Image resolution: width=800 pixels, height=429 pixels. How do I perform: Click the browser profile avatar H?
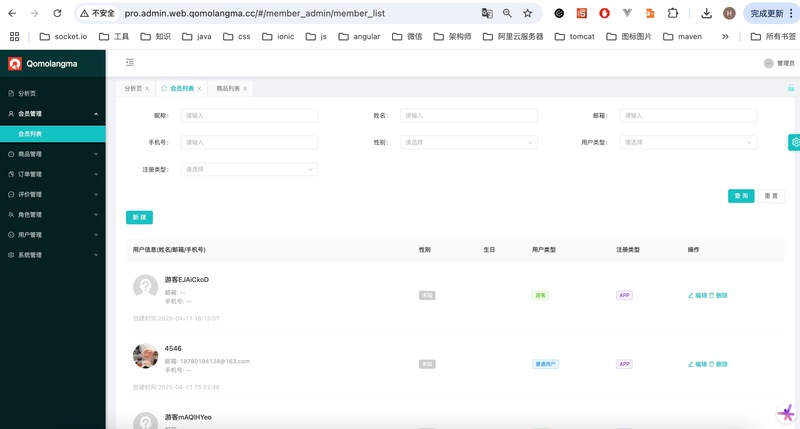point(729,13)
